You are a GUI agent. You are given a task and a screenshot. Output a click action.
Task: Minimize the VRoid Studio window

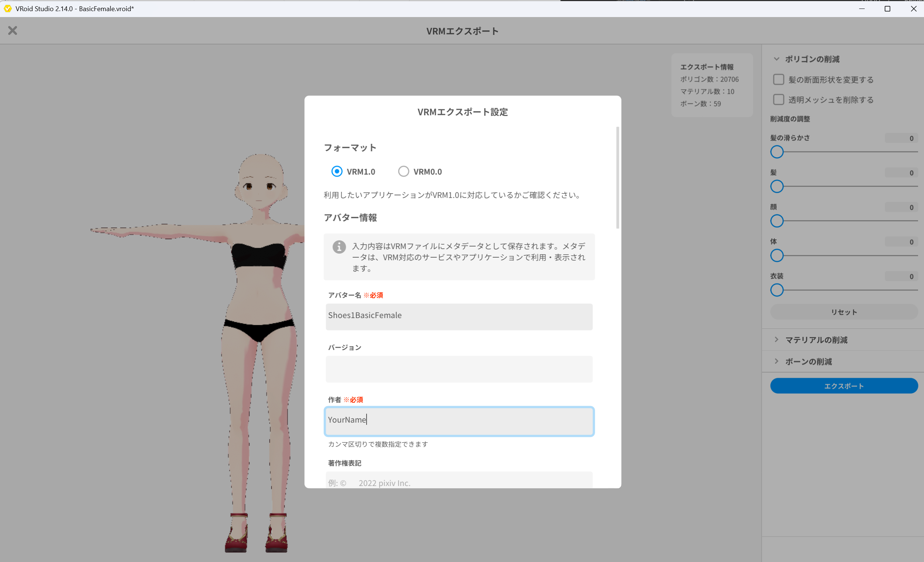862,9
